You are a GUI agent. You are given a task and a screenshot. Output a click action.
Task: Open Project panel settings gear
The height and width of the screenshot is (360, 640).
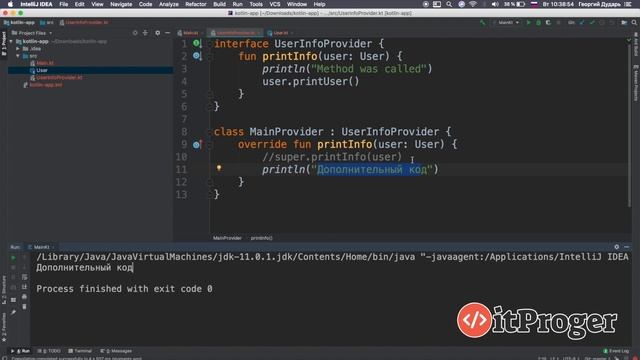coord(158,33)
